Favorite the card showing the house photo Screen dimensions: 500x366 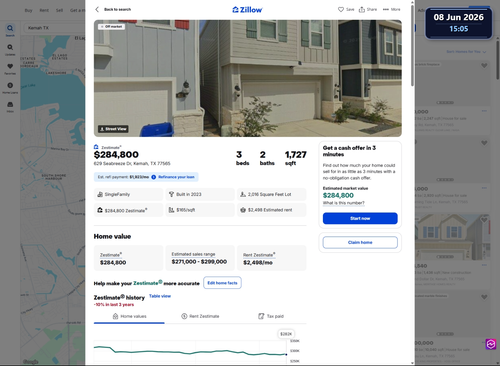[484, 220]
